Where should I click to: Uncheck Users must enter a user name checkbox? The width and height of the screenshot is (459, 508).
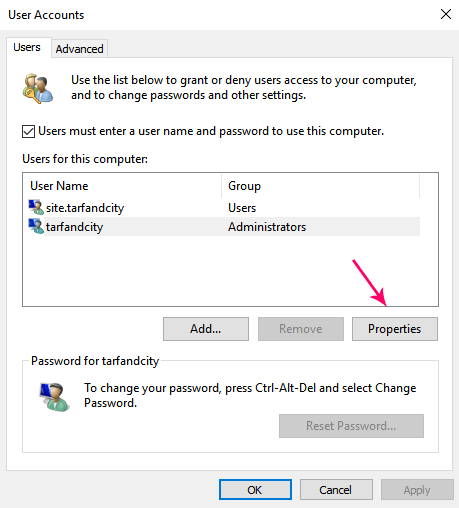tap(28, 131)
